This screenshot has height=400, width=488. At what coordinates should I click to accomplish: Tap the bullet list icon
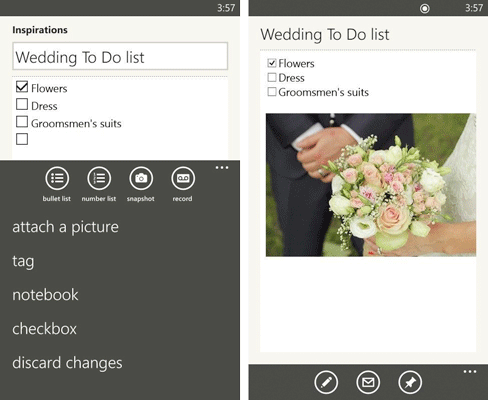[57, 178]
